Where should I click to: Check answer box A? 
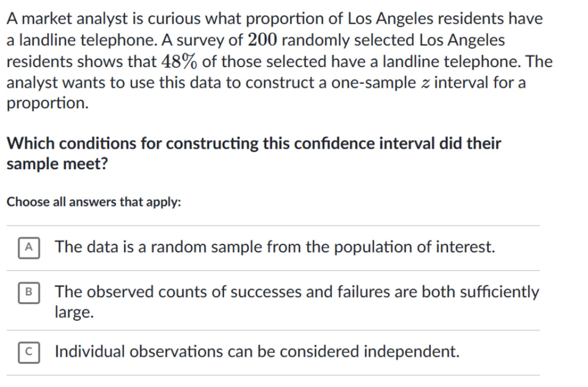pos(29,248)
